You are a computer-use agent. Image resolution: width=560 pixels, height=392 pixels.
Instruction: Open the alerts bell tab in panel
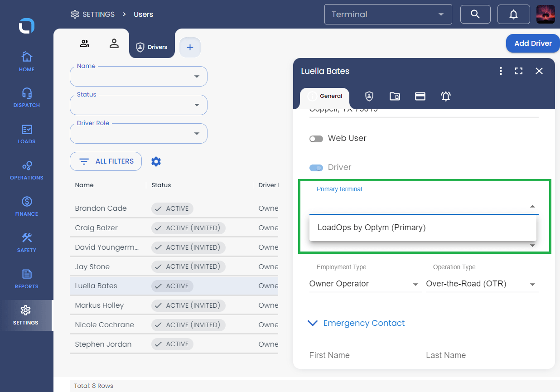445,96
